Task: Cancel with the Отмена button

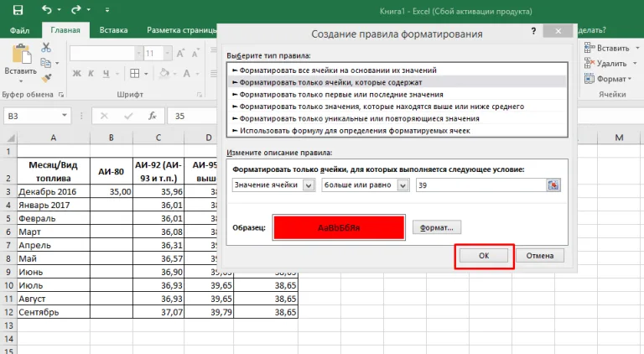Action: 540,256
